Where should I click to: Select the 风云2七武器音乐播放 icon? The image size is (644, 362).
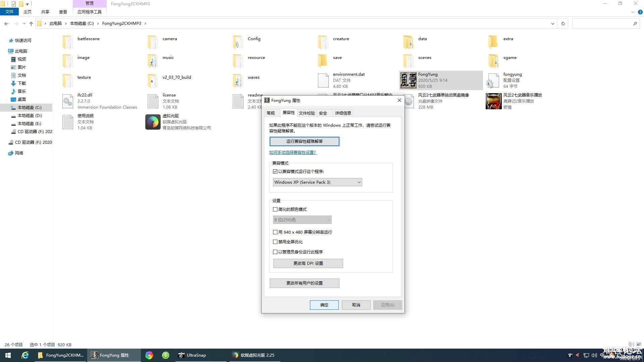(x=493, y=101)
